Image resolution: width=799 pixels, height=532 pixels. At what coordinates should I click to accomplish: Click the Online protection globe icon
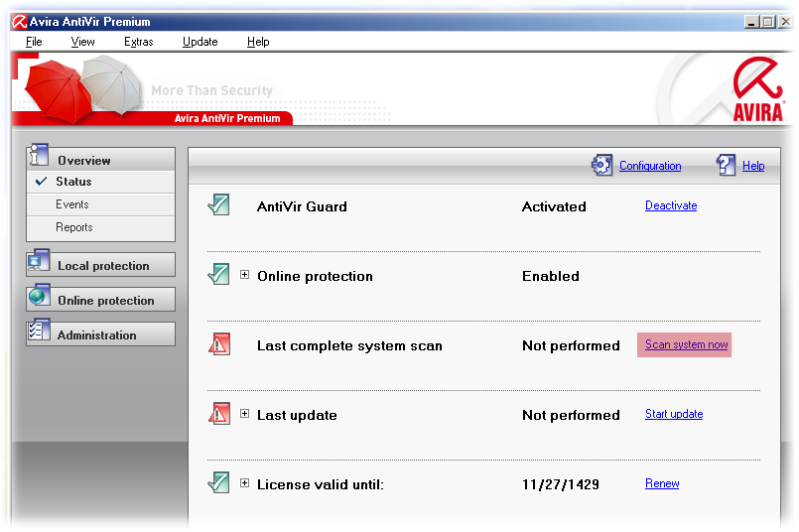click(x=39, y=296)
